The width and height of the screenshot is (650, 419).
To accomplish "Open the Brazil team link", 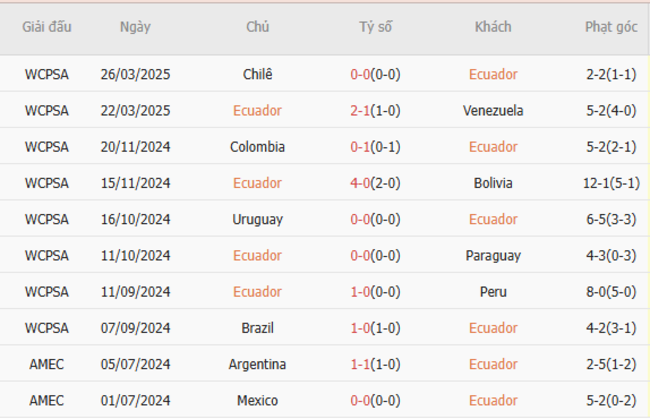I will coord(257,328).
